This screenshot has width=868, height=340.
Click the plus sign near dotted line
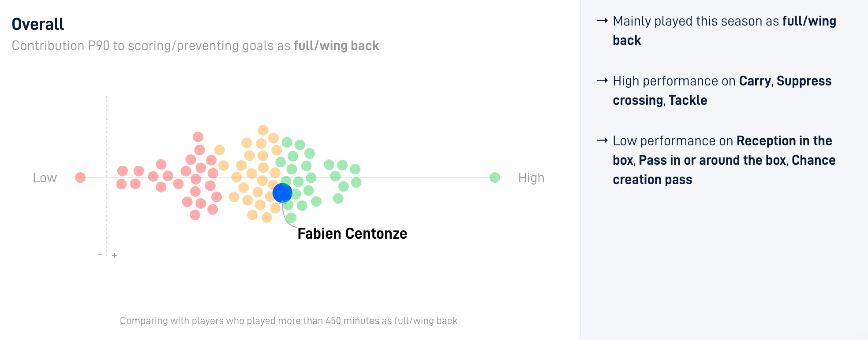coord(114,255)
